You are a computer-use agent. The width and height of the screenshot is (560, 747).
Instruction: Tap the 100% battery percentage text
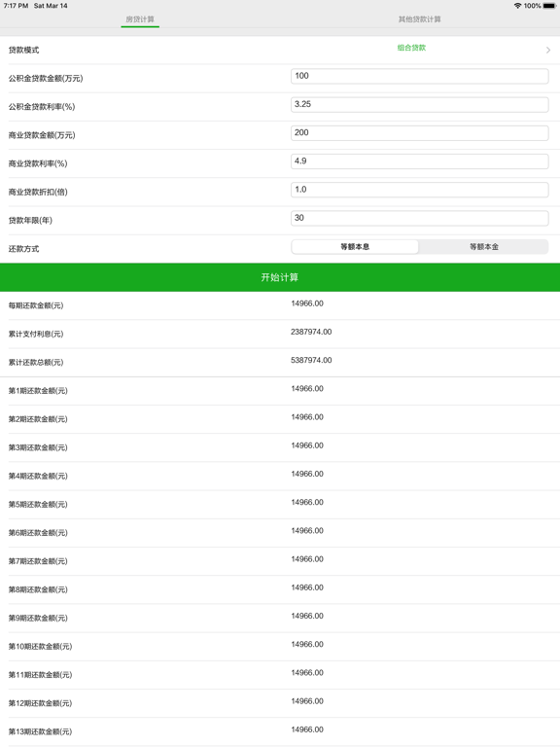(533, 6)
